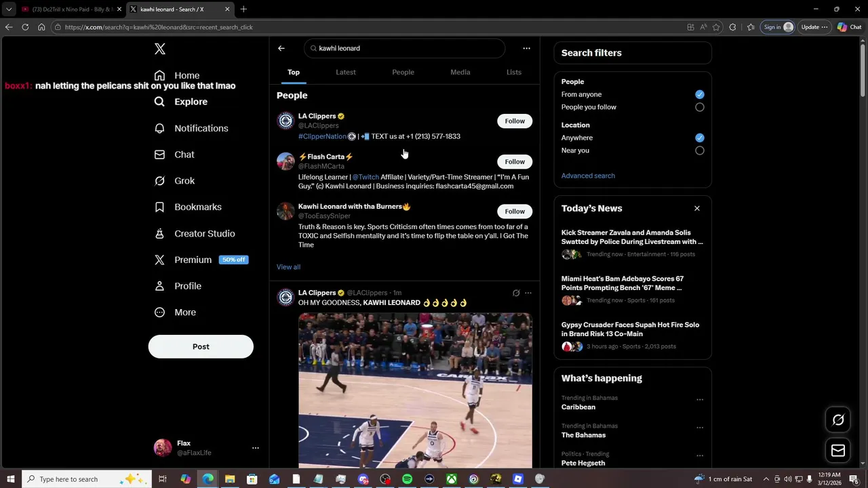
Task: Click the browser address bar URL
Action: [159, 27]
